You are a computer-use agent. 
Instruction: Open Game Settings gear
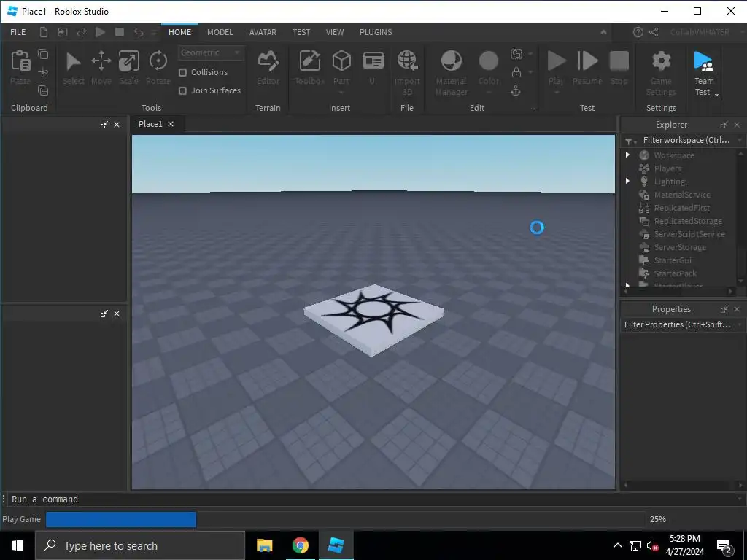click(x=661, y=61)
